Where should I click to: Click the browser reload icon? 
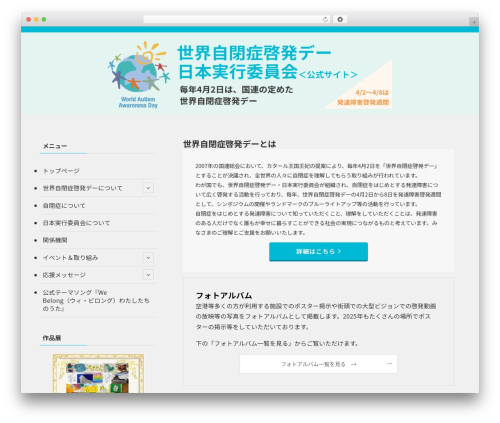(325, 19)
